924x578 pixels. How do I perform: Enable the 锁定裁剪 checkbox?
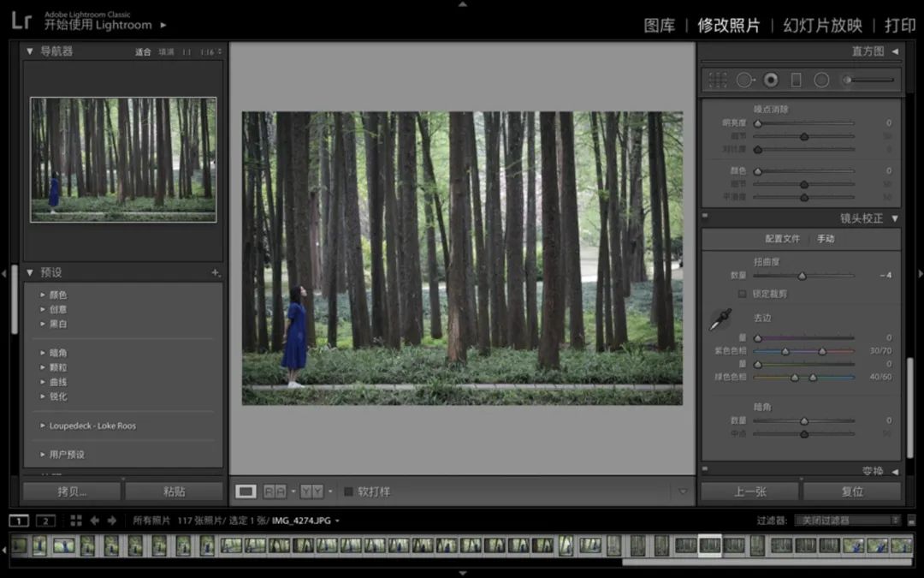click(743, 294)
